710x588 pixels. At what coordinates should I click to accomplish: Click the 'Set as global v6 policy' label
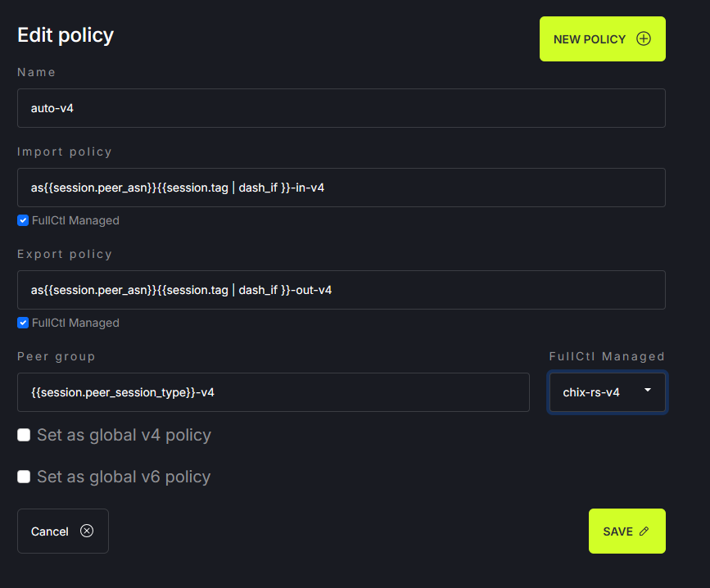(x=124, y=477)
